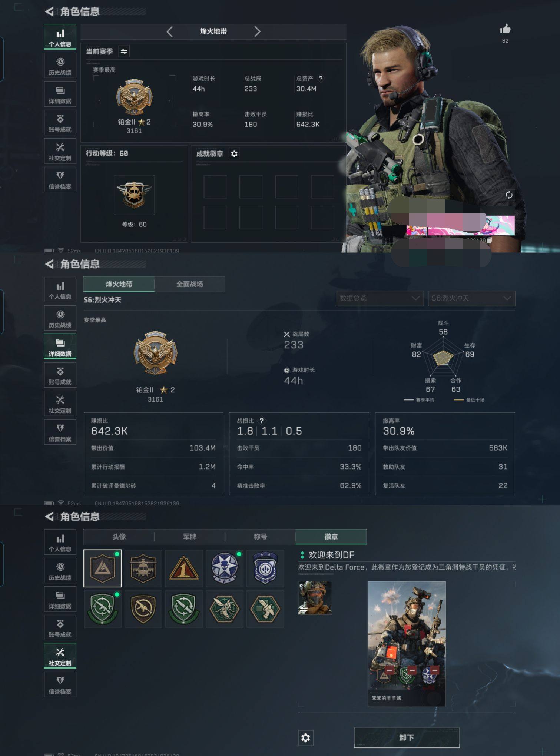Click the 战损比 help question mark
This screenshot has height=756, width=560.
[x=262, y=421]
